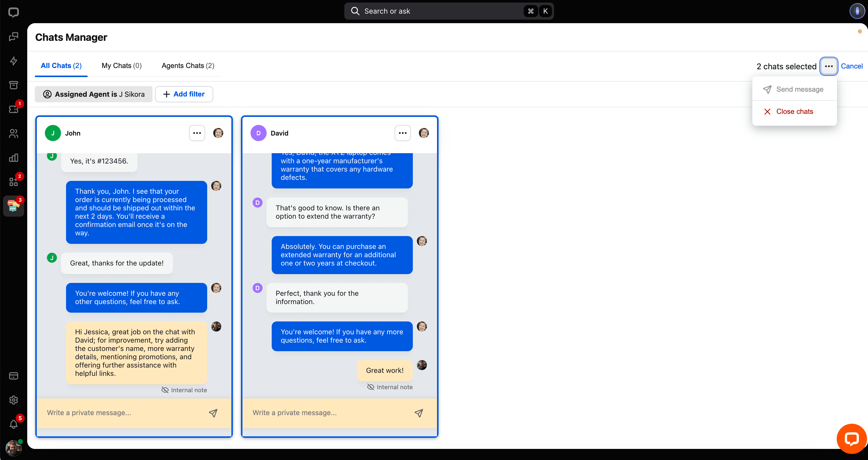Click the Internal note label in David's chat
This screenshot has width=868, height=460.
[x=390, y=387]
